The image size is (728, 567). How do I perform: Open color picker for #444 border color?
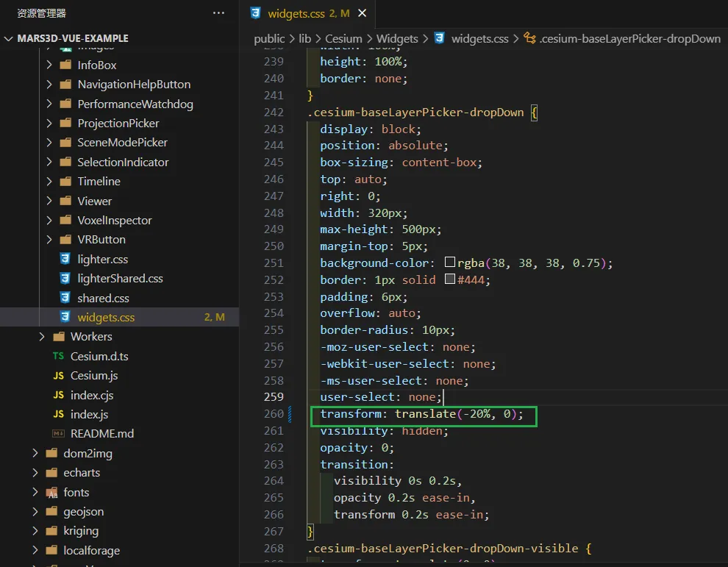tap(449, 279)
